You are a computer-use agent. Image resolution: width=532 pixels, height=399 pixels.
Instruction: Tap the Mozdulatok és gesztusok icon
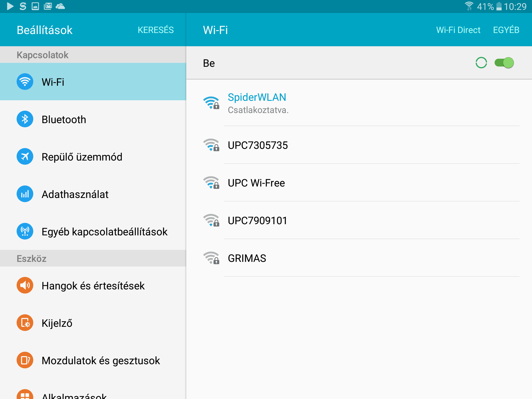pyautogui.click(x=25, y=360)
